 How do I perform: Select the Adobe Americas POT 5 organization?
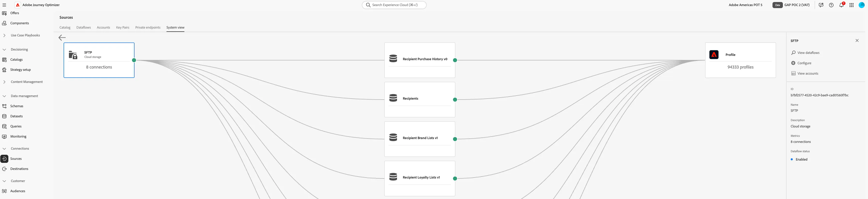click(745, 5)
